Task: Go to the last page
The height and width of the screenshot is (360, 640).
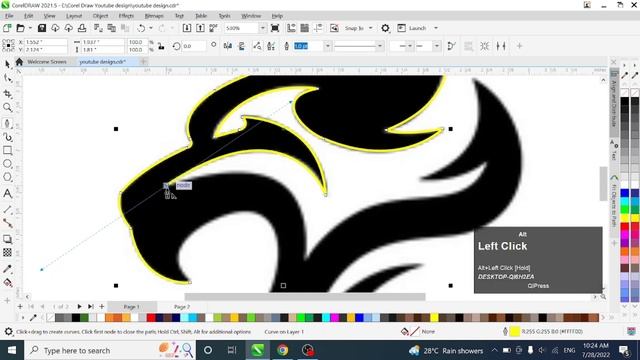Action: 91,307
